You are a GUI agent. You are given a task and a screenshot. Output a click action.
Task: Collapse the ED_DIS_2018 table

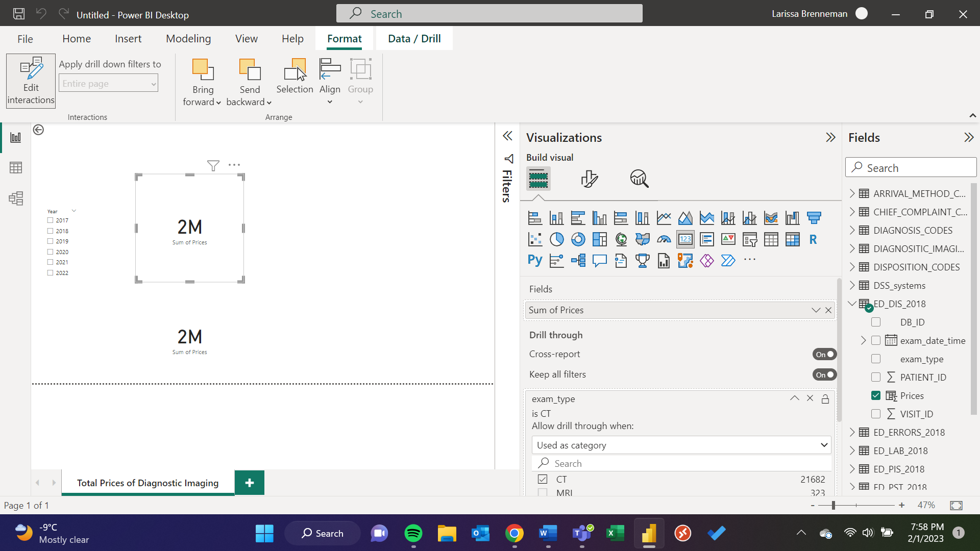pos(852,304)
